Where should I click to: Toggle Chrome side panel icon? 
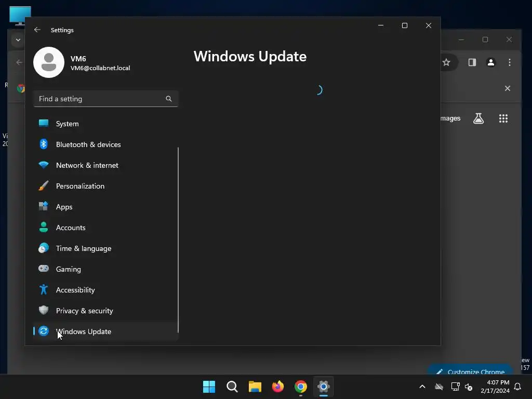coord(472,62)
